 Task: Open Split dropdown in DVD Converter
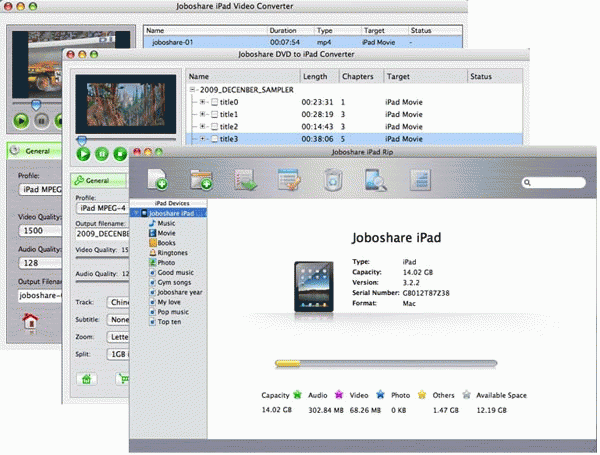(118, 354)
